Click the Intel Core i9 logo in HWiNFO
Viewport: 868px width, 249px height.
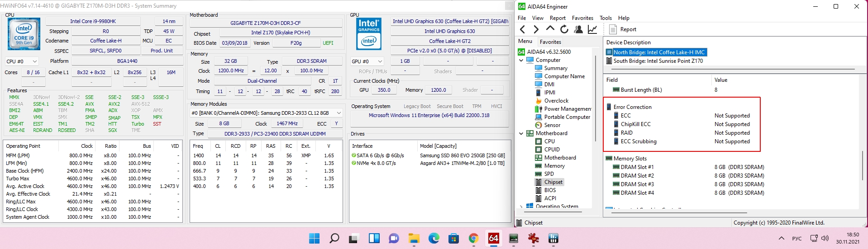[x=24, y=34]
